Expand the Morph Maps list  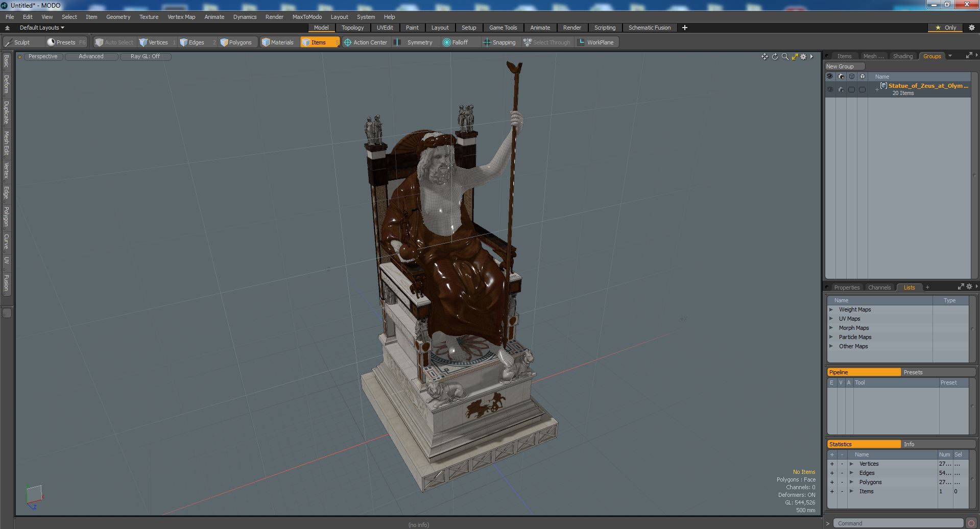831,328
